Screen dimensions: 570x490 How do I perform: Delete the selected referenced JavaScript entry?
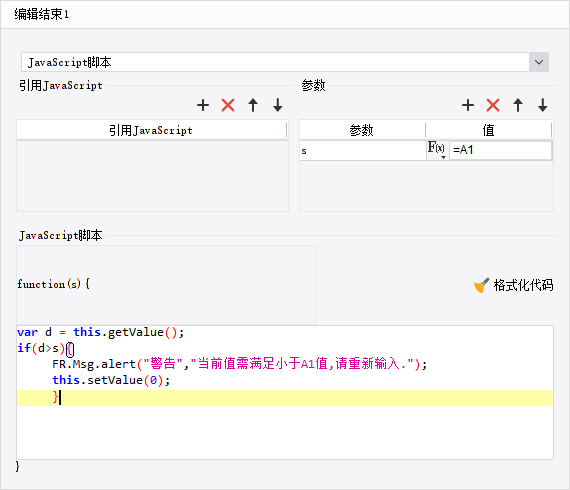tap(228, 105)
